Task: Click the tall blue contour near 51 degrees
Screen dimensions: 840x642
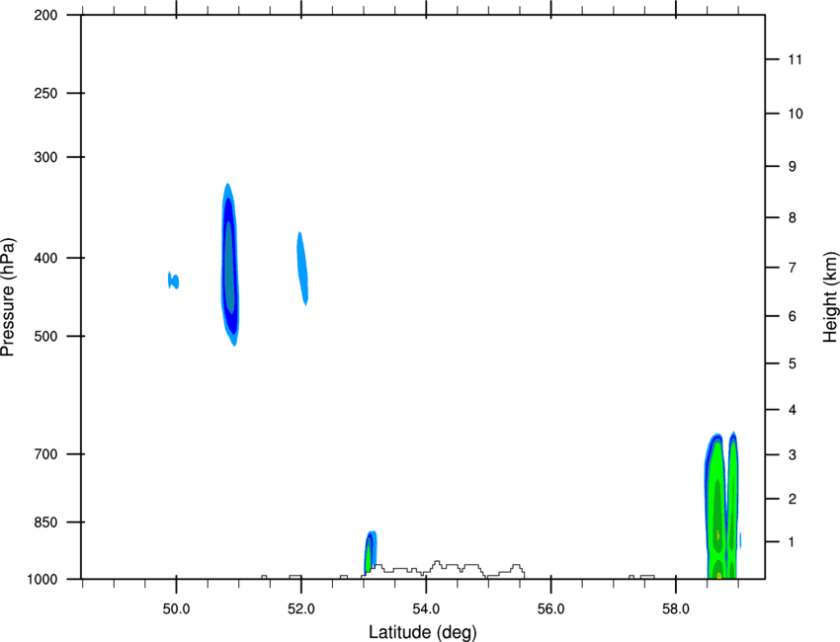Action: click(230, 265)
